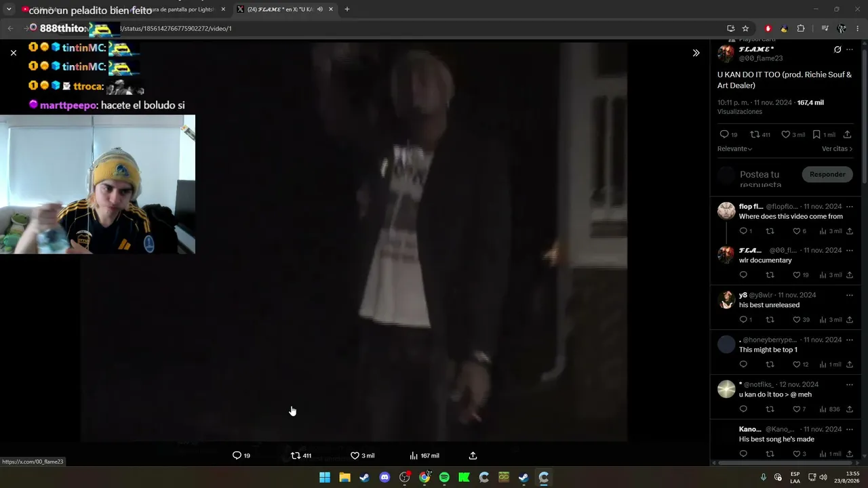Share the post from below the video
The height and width of the screenshot is (488, 868).
pos(473,455)
